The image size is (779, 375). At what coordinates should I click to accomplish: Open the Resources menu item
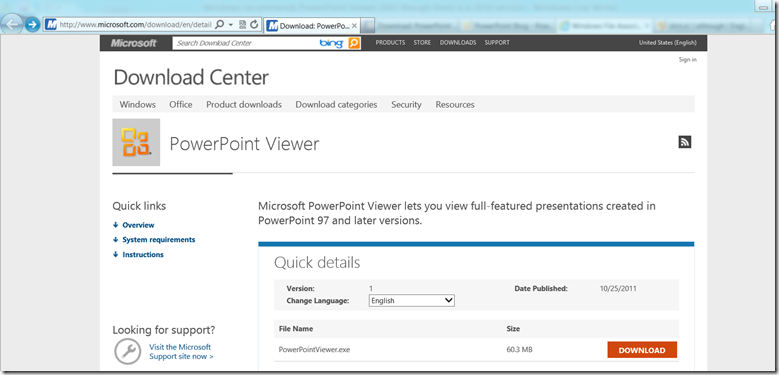pyautogui.click(x=455, y=105)
